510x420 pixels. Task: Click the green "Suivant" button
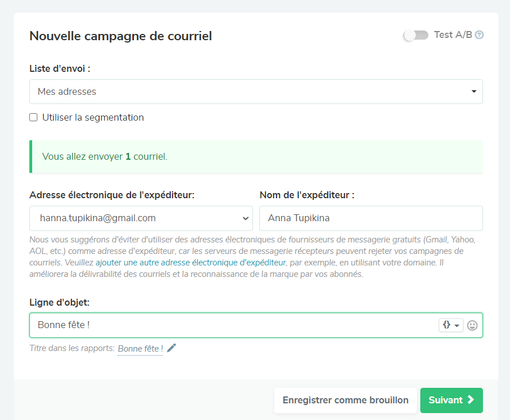(x=451, y=400)
